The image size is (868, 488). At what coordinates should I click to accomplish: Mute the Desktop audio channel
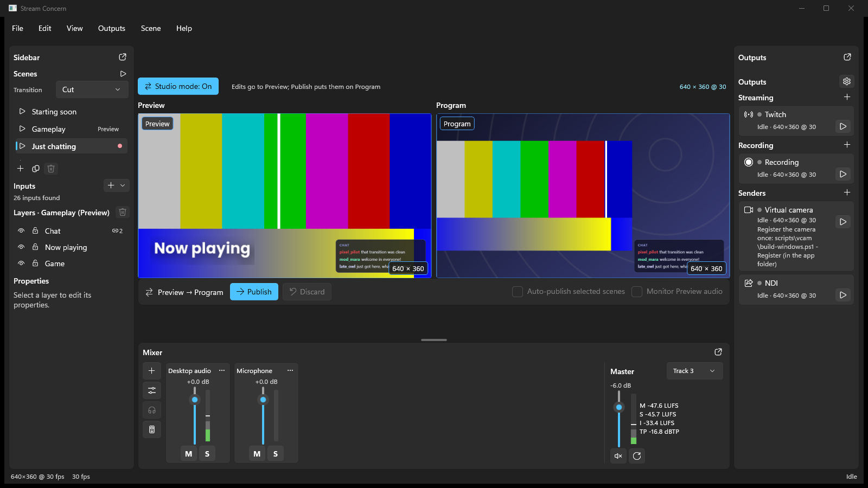click(x=189, y=454)
